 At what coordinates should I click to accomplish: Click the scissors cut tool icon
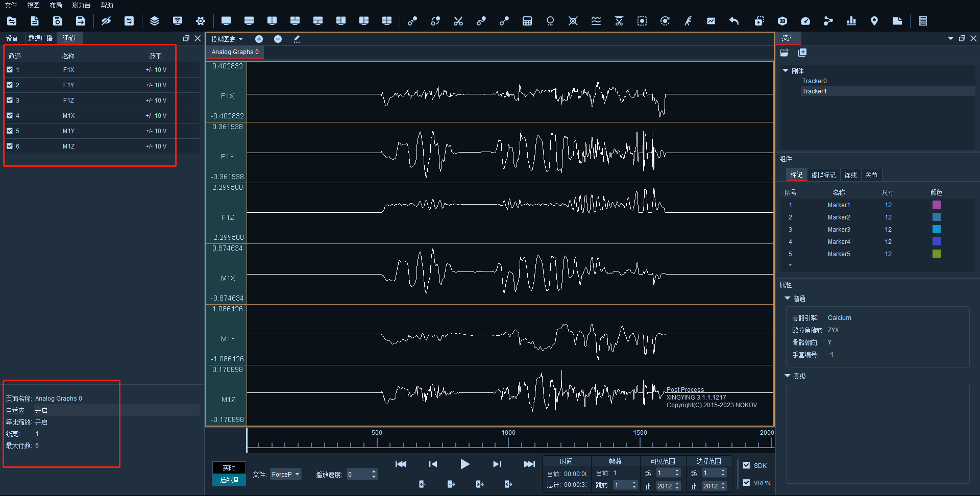tap(458, 21)
